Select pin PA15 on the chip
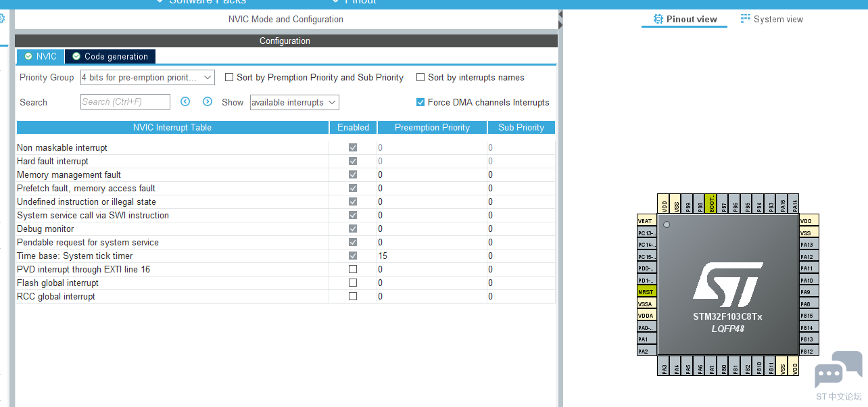Viewport: 868px width, 407px height. point(783,203)
